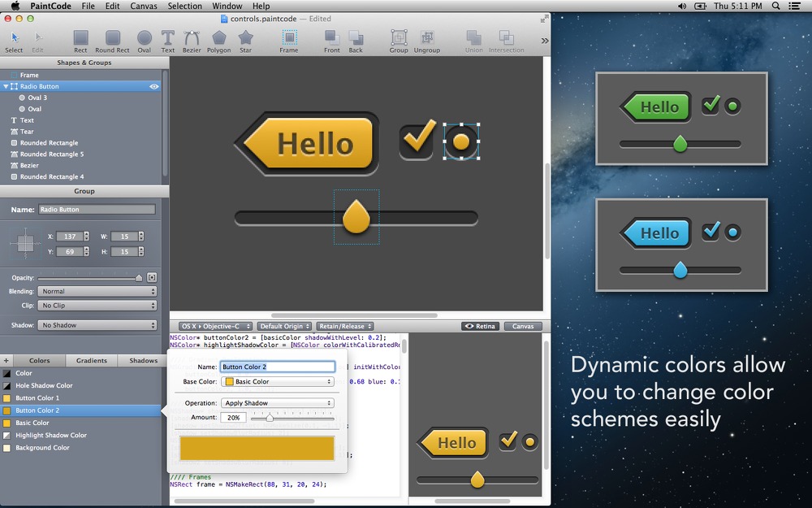This screenshot has width=812, height=508.
Task: Toggle the Retina preview button
Action: tap(481, 326)
